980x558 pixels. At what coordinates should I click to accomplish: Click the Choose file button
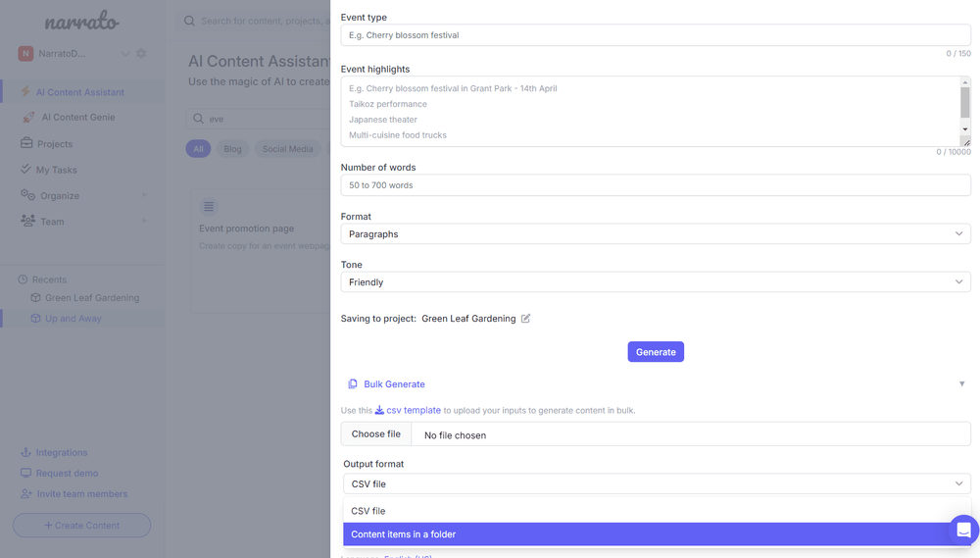tap(375, 434)
